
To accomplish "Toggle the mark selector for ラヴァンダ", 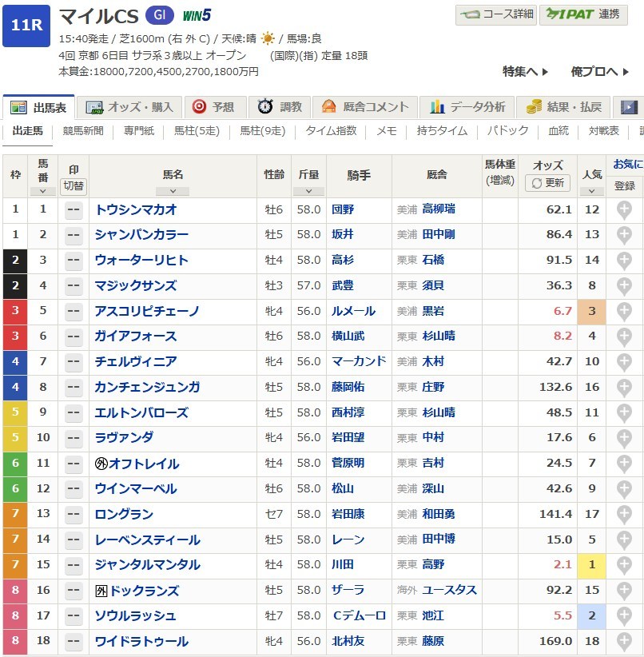I will (74, 438).
